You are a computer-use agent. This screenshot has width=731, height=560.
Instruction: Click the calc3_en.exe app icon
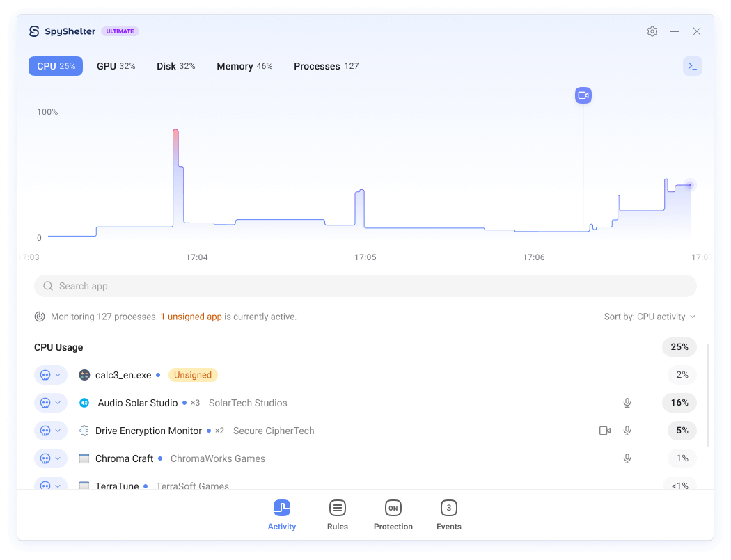(84, 375)
